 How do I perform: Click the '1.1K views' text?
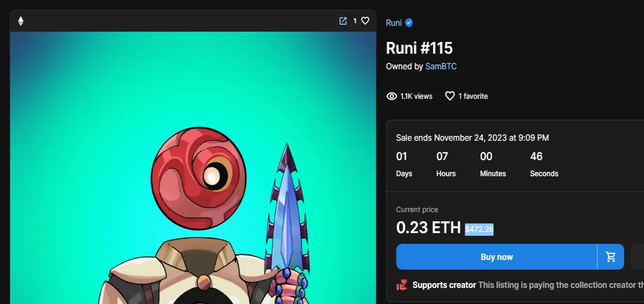(x=416, y=96)
